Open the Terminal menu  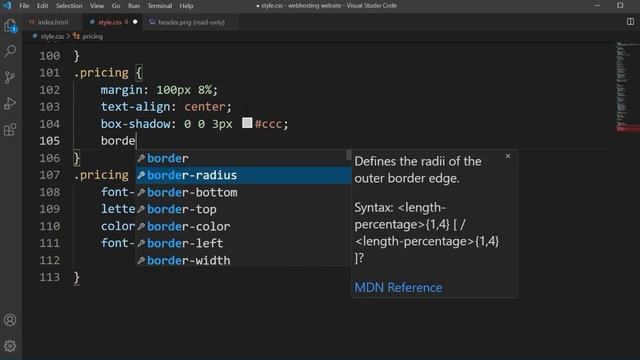pos(160,6)
